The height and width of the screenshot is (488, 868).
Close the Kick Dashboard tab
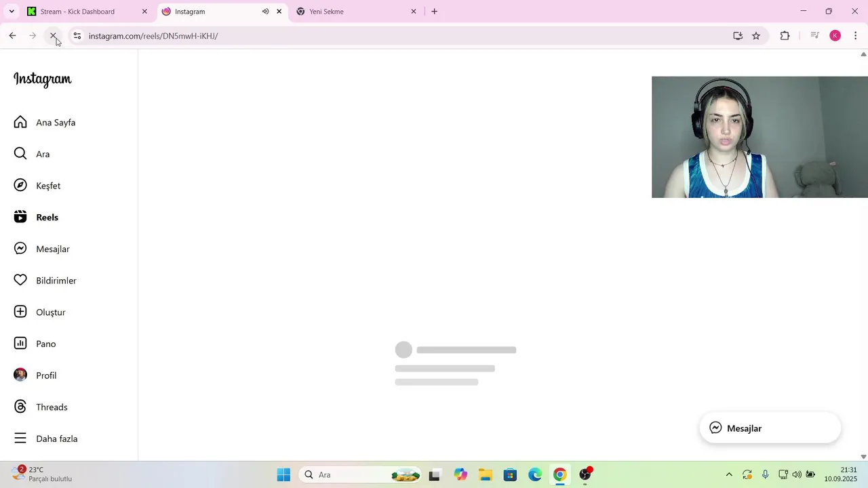click(144, 12)
